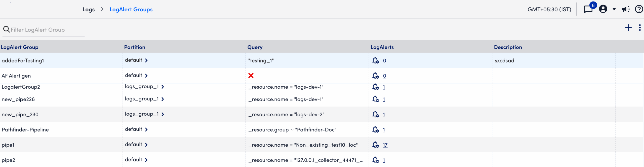Expand logs_group_1 partition chevron for new_pipe_230
This screenshot has width=644, height=167.
tap(163, 114)
